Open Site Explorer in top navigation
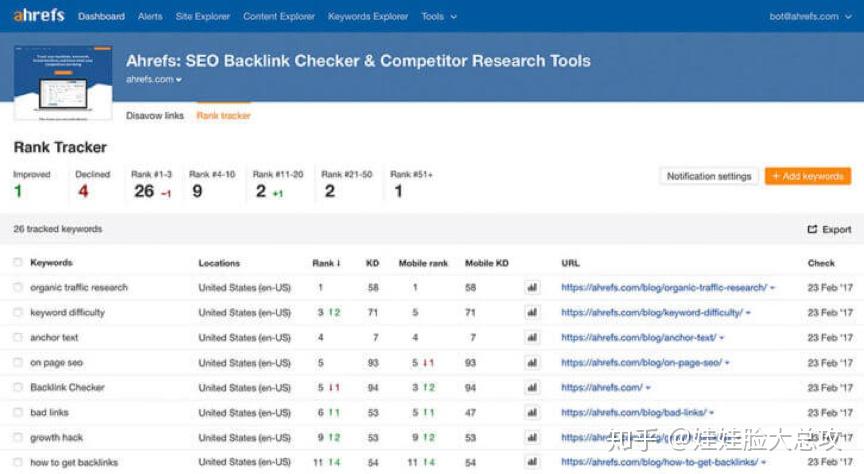Viewport: 864px width, 474px height. pyautogui.click(x=203, y=17)
